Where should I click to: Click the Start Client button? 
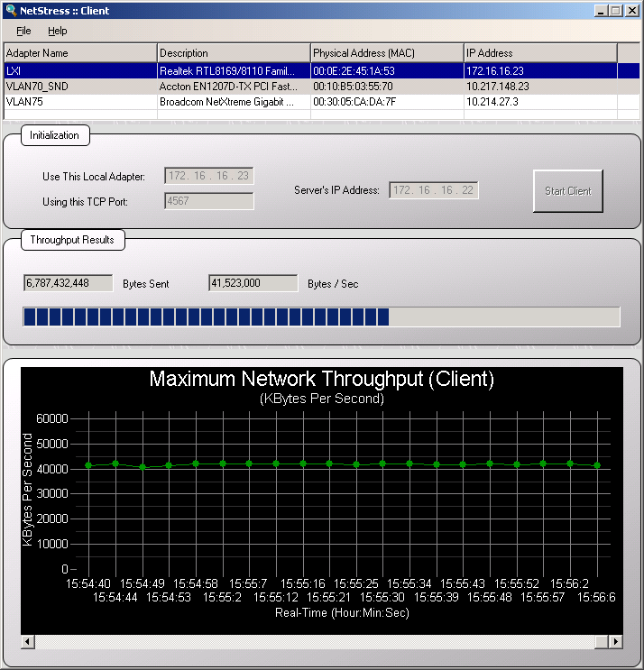[568, 190]
